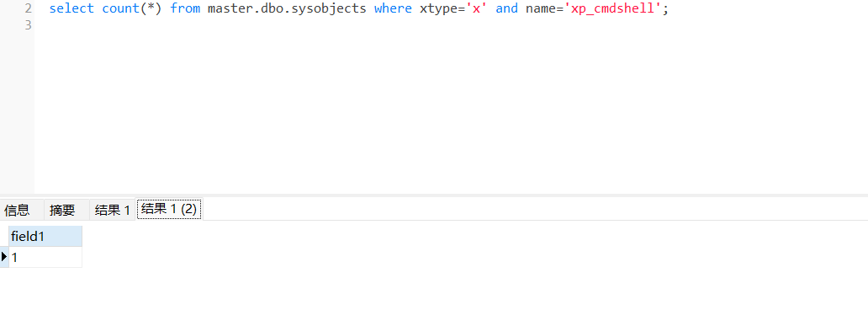
Task: Select the 结果 1 tab
Action: click(113, 210)
